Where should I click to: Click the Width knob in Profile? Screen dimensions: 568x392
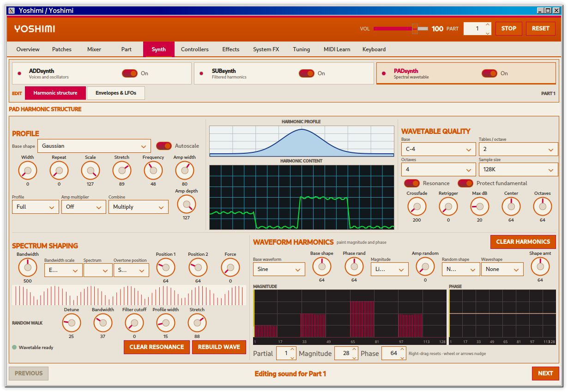pos(28,171)
